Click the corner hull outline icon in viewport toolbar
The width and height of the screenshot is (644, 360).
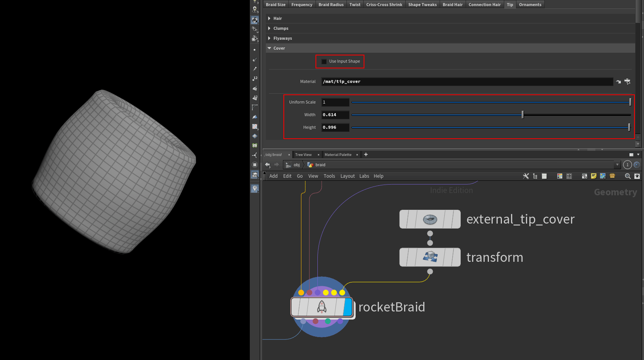point(255,107)
